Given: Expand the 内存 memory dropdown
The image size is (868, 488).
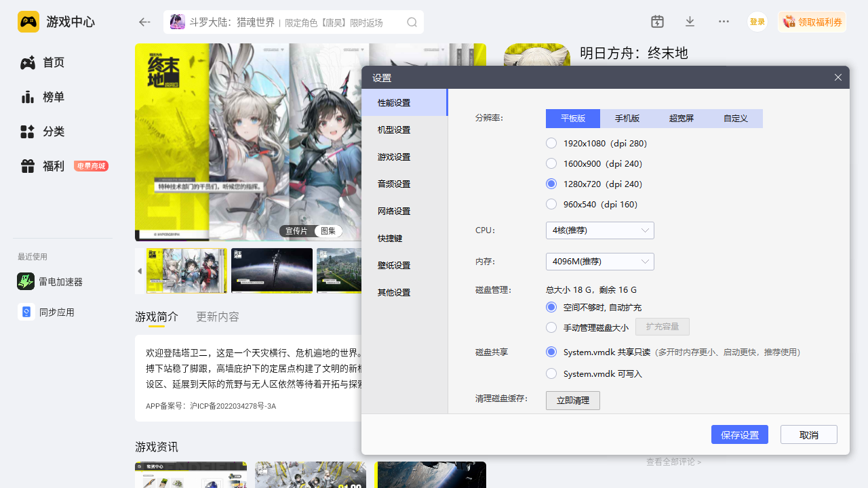Looking at the screenshot, I should tap(599, 262).
